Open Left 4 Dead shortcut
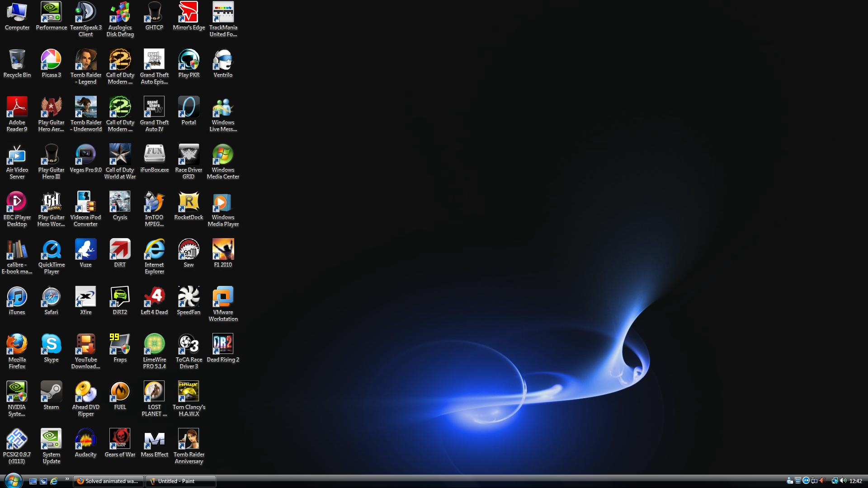868x488 pixels. pos(154,297)
